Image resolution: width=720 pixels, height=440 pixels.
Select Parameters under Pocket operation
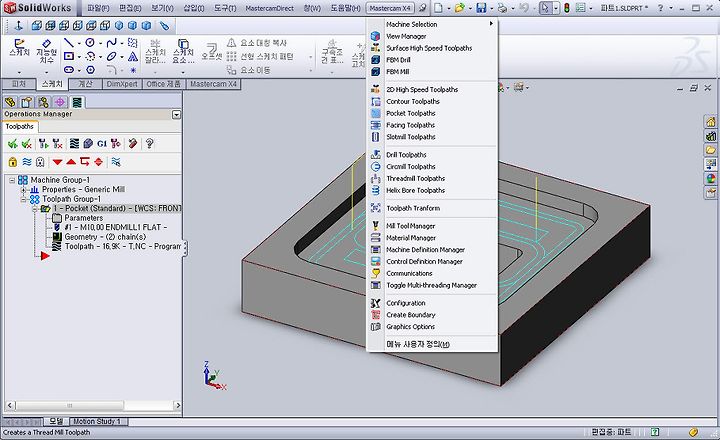pos(84,218)
